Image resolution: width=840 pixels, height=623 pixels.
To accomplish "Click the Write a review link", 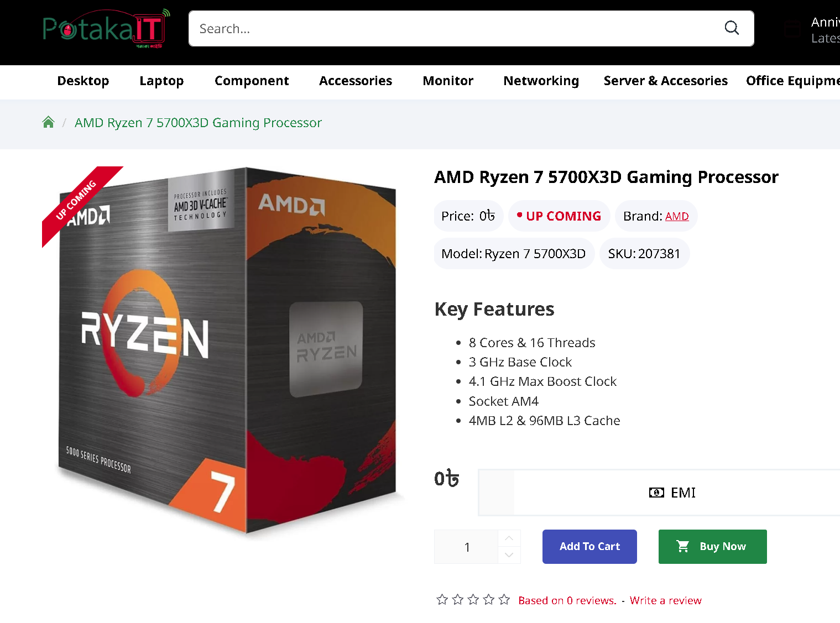I will (665, 600).
